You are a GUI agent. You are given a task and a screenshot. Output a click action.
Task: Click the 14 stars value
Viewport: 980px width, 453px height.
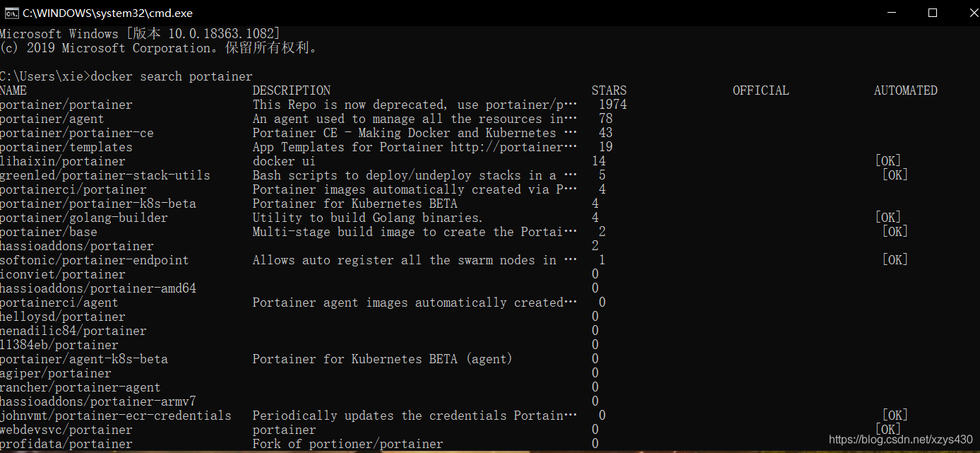[x=599, y=161]
